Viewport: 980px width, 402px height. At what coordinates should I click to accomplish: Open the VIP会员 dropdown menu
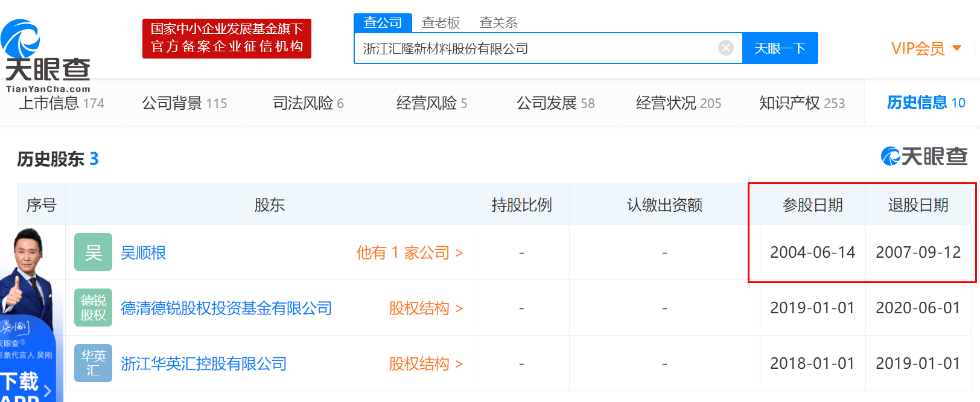926,48
